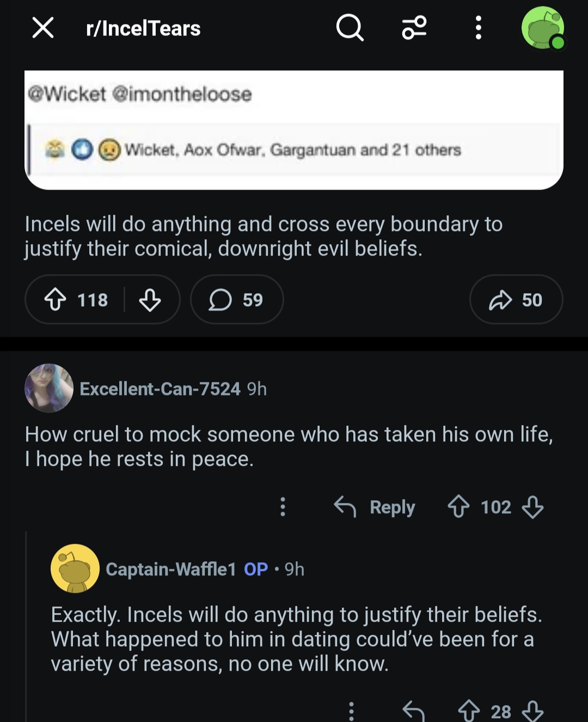The height and width of the screenshot is (722, 588).
Task: Upvote Captain-Waffle1's reply with 28 votes
Action: coord(469,711)
